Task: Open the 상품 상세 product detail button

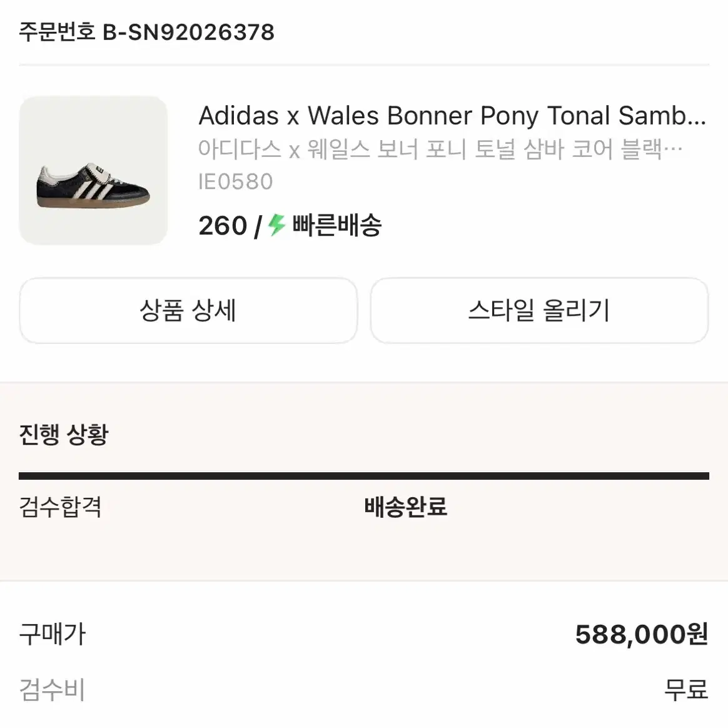Action: (189, 311)
